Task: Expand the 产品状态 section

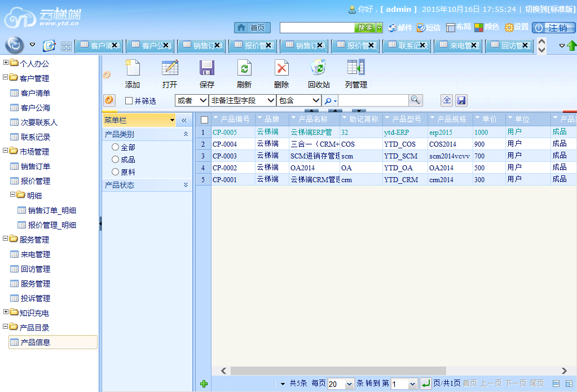Action: (186, 185)
